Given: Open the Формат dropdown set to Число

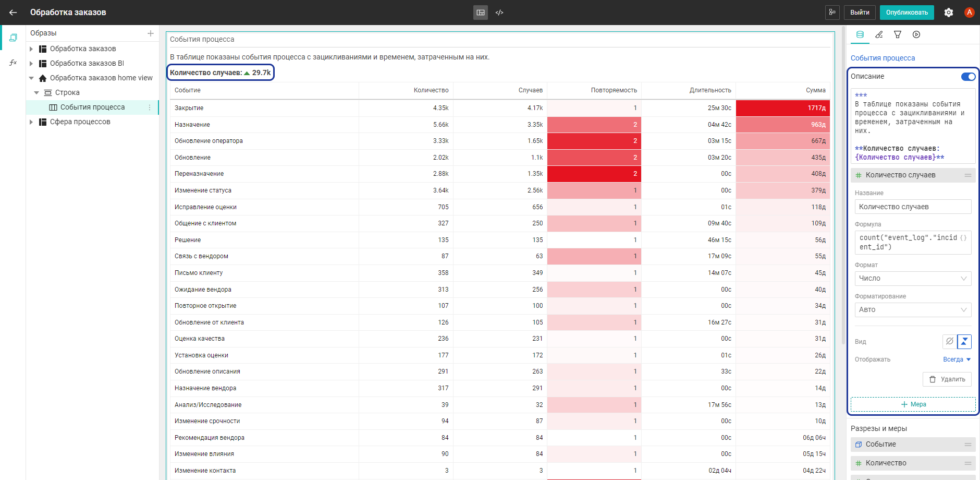Looking at the screenshot, I should point(913,279).
